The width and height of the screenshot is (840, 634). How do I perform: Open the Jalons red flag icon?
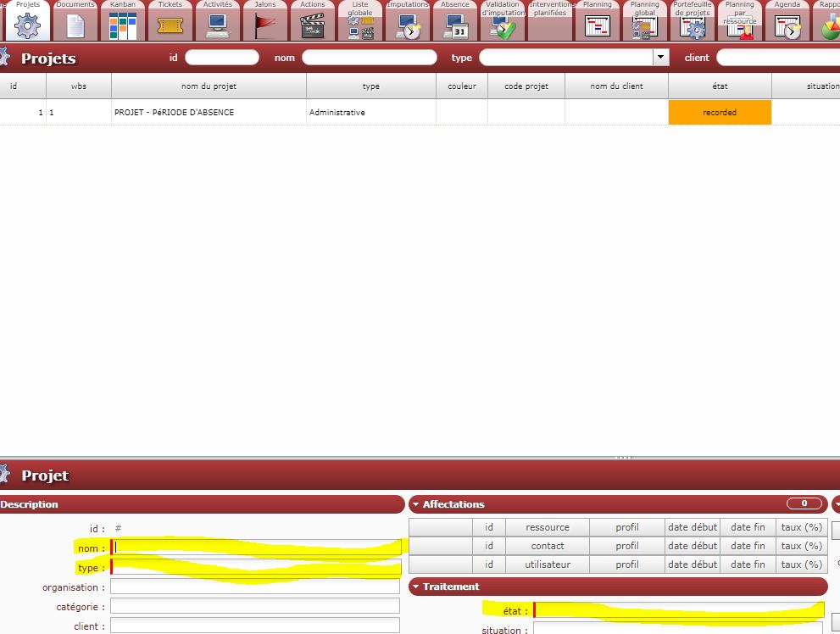click(x=265, y=26)
